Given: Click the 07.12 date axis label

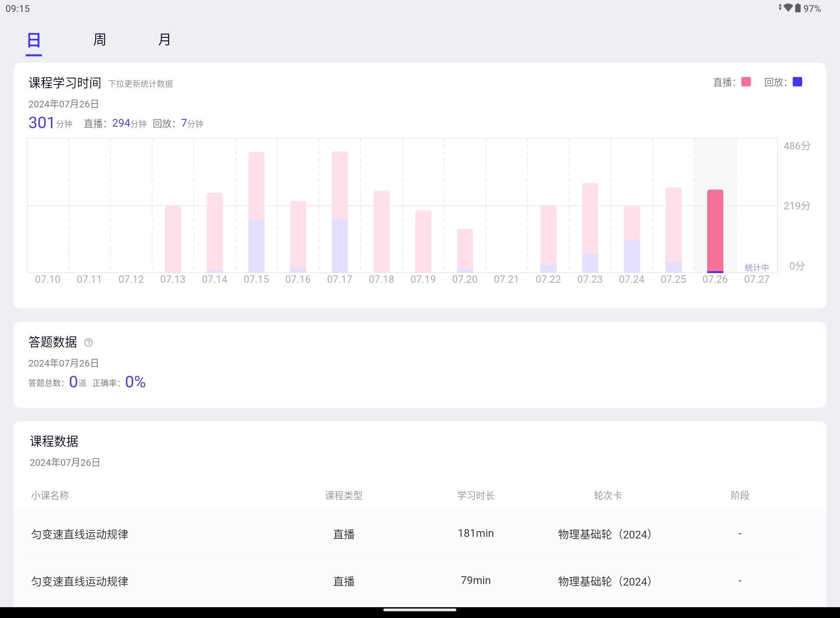Looking at the screenshot, I should point(131,279).
